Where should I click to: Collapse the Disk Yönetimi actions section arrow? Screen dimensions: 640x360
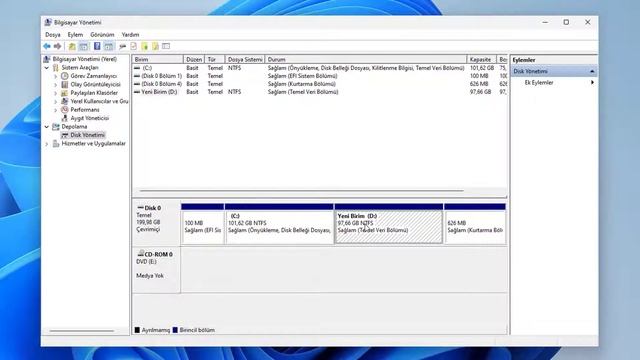click(592, 71)
